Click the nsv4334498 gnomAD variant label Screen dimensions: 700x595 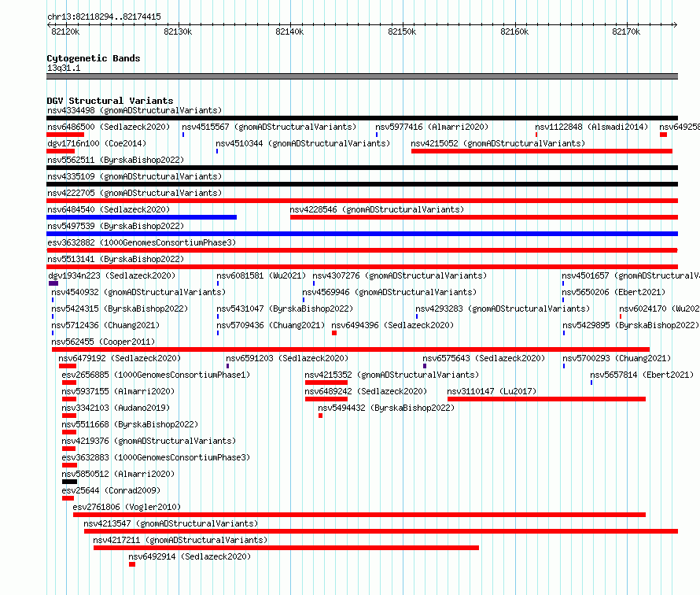click(134, 110)
